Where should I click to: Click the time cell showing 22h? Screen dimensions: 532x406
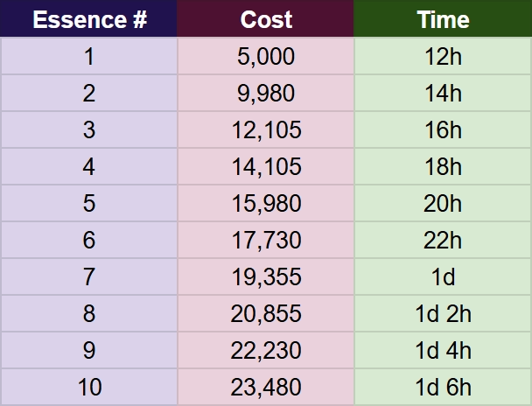[x=443, y=240]
